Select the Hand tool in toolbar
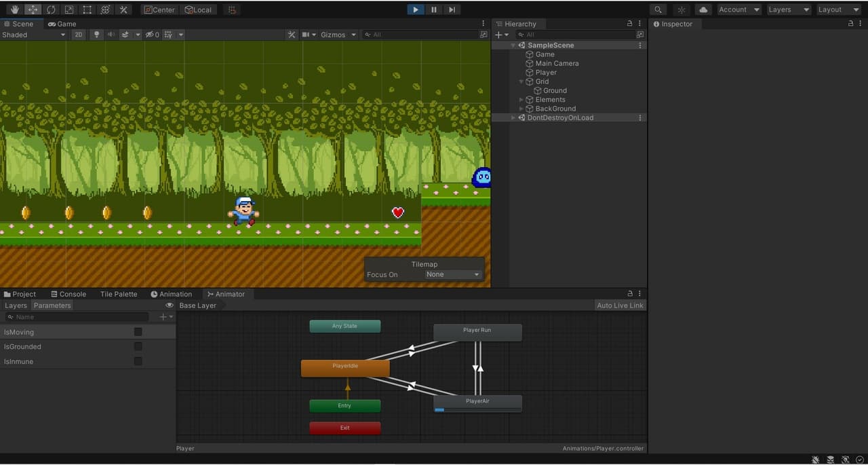The height and width of the screenshot is (465, 868). click(14, 10)
